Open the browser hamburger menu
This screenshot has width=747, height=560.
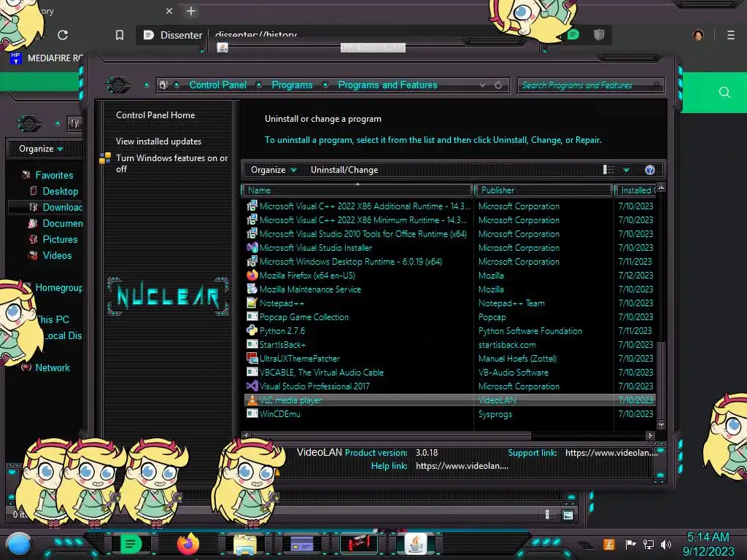731,35
